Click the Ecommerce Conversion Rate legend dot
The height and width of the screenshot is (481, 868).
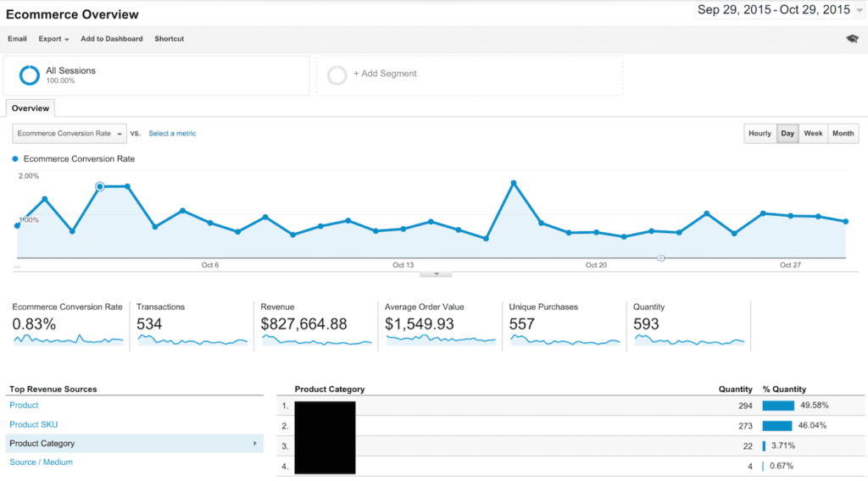15,158
